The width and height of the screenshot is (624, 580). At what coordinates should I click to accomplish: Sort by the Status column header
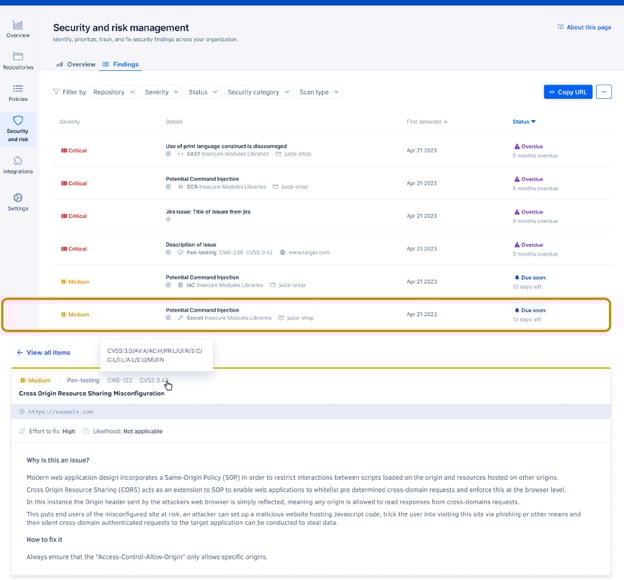pos(524,121)
